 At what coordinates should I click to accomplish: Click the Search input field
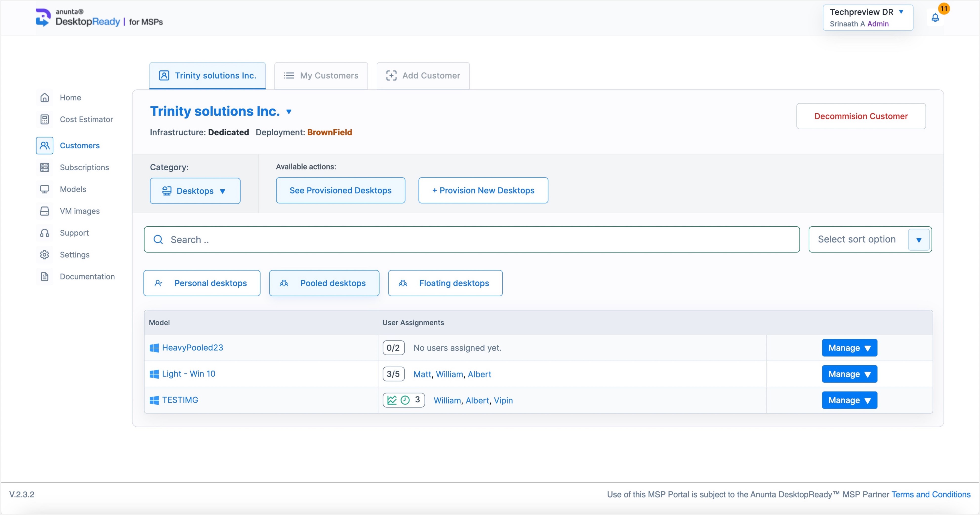pyautogui.click(x=472, y=240)
